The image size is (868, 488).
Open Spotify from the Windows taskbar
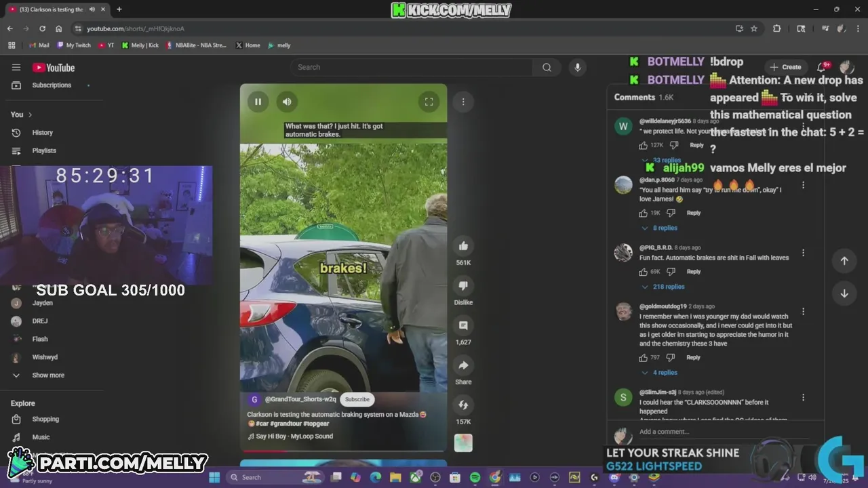[475, 477]
